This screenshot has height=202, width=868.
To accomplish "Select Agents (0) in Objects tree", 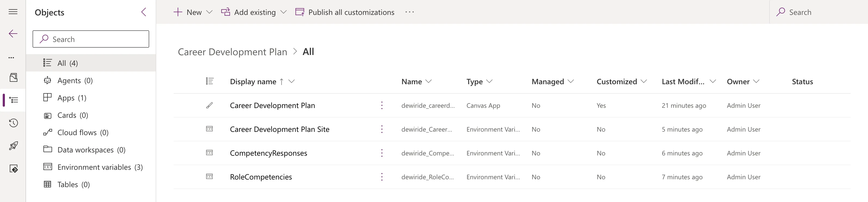I will pyautogui.click(x=91, y=80).
